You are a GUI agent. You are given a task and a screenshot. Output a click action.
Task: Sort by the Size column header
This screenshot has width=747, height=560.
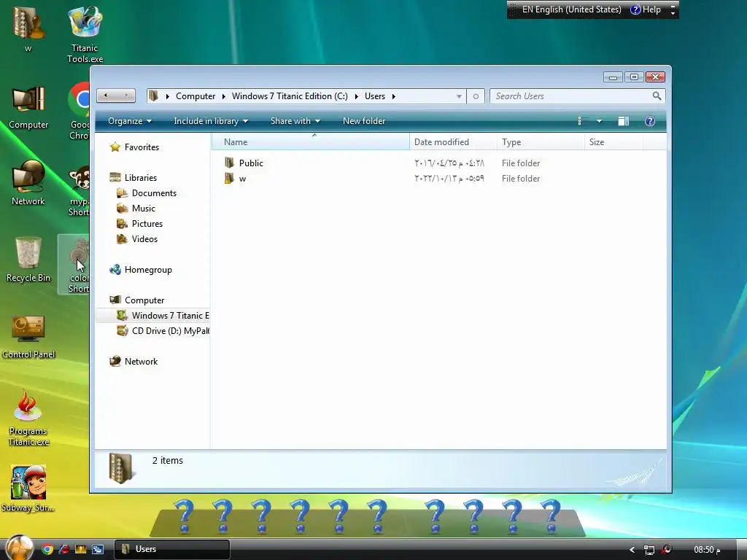tap(614, 142)
